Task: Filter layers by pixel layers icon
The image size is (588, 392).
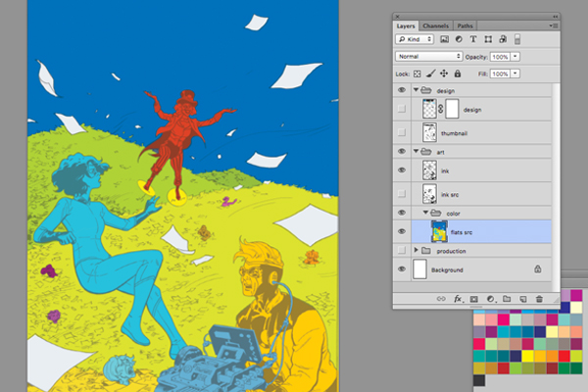Action: click(444, 39)
